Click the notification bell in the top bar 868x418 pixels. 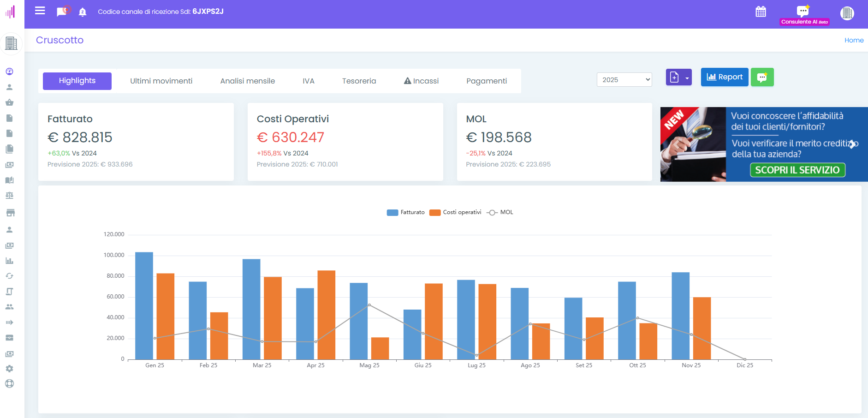point(82,12)
